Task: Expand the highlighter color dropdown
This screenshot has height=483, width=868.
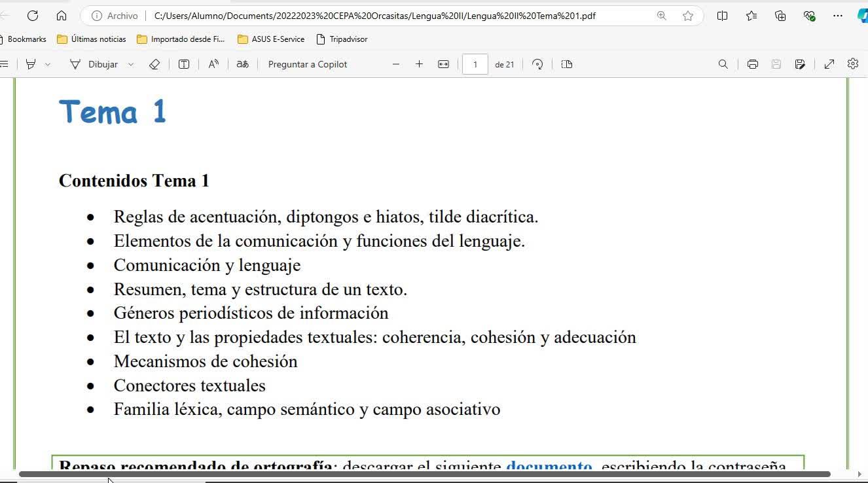Action: (48, 64)
